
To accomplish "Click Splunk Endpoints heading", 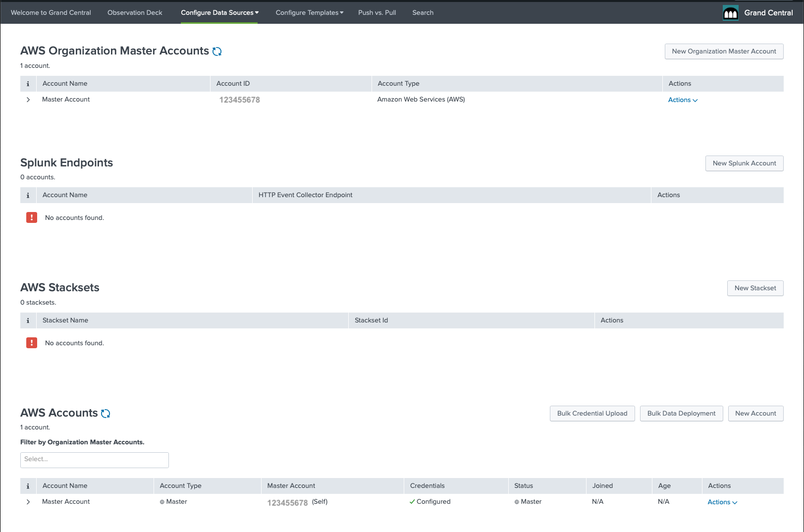I will pos(66,163).
